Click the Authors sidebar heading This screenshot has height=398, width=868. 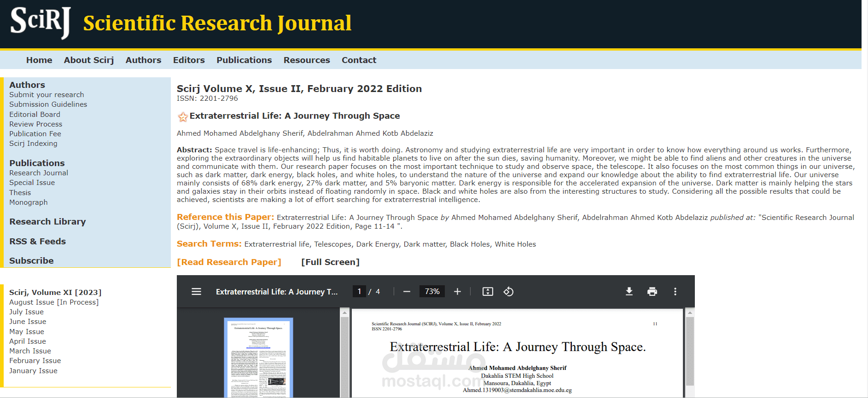click(x=27, y=85)
